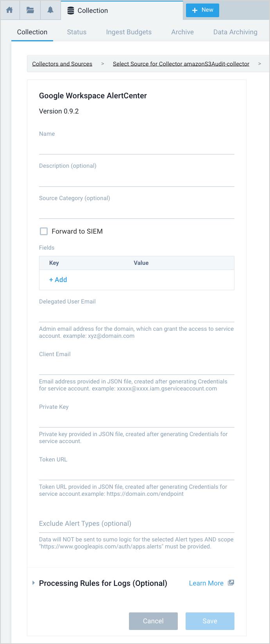Enable Forward to SIEM checkbox
The height and width of the screenshot is (644, 270).
tap(44, 231)
